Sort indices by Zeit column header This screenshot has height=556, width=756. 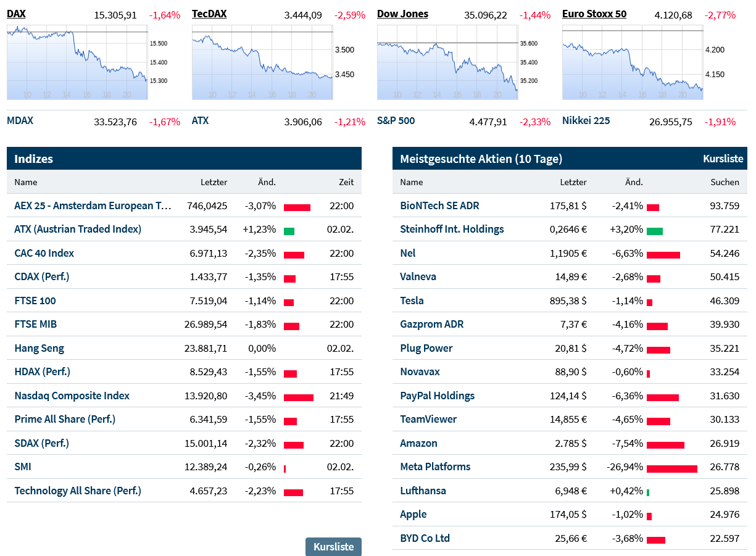[346, 182]
